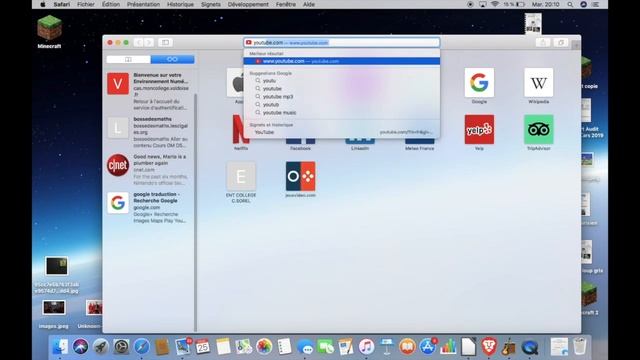
Task: Open Notes in the Dock
Action: 223,347
